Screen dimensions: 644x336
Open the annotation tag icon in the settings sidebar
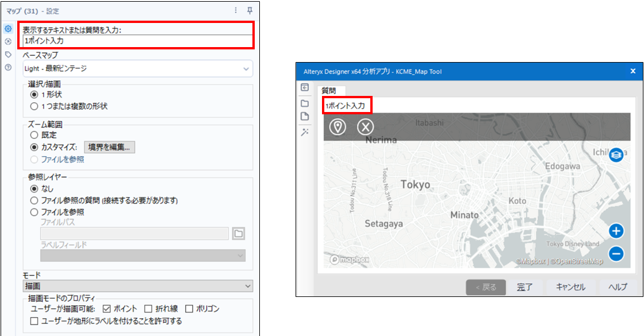click(x=8, y=55)
